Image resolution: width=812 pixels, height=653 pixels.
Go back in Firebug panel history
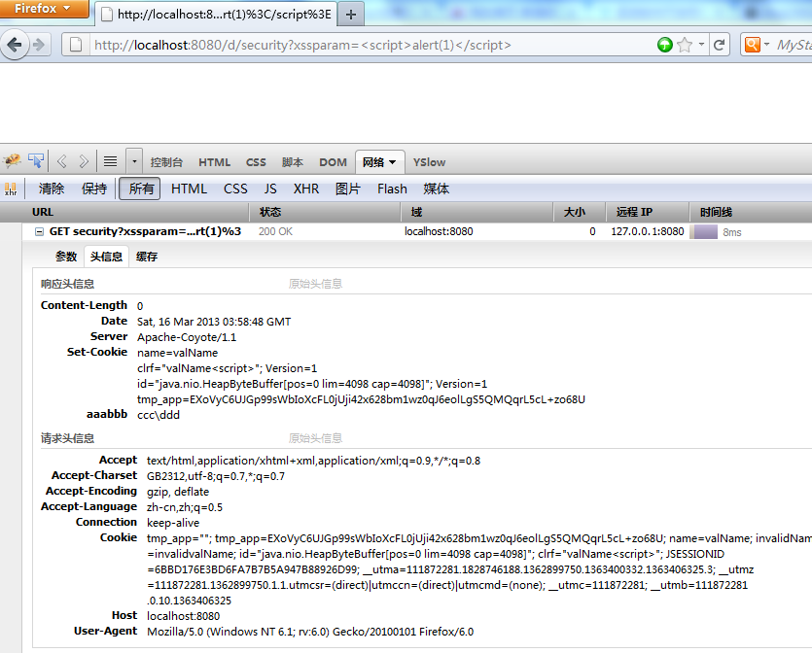(x=61, y=161)
